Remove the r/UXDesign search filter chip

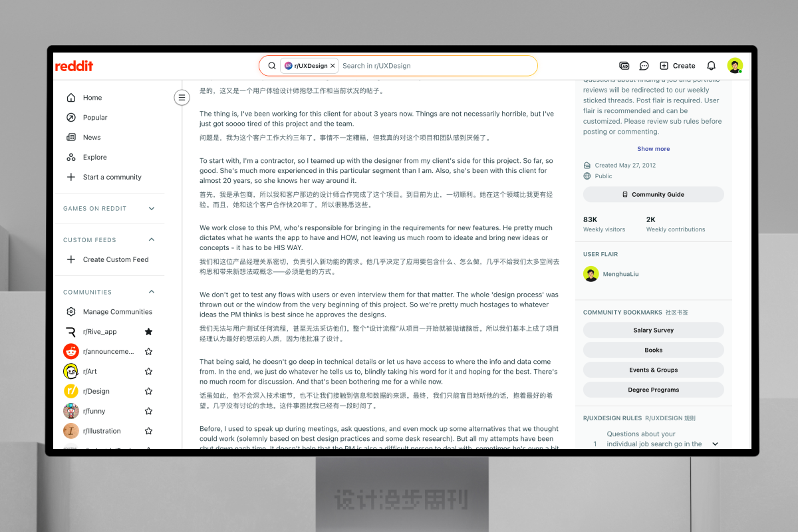click(332, 66)
